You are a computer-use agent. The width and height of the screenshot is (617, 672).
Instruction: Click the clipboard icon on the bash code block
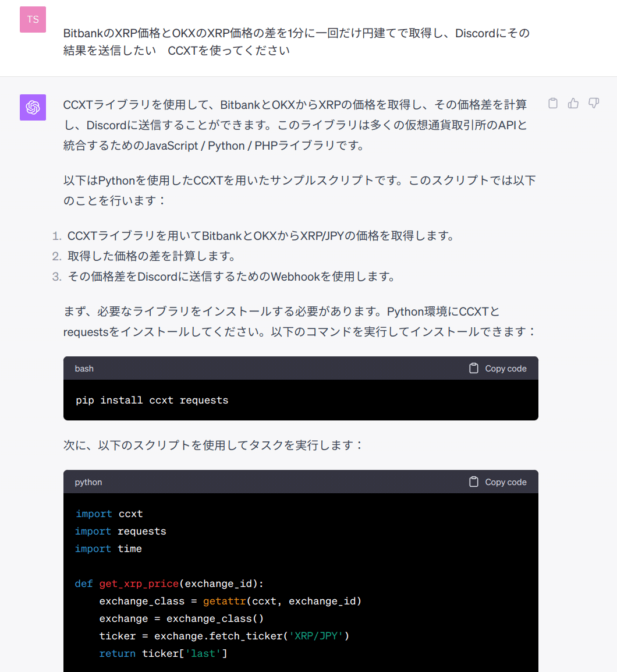474,368
